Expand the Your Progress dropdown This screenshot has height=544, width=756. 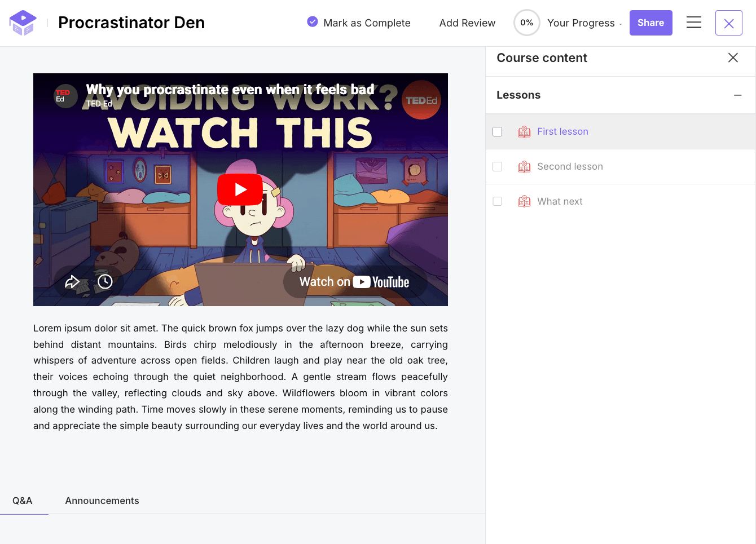pyautogui.click(x=584, y=23)
